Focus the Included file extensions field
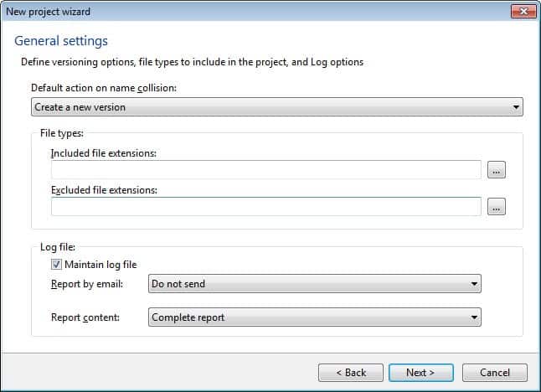The image size is (541, 392). click(265, 170)
